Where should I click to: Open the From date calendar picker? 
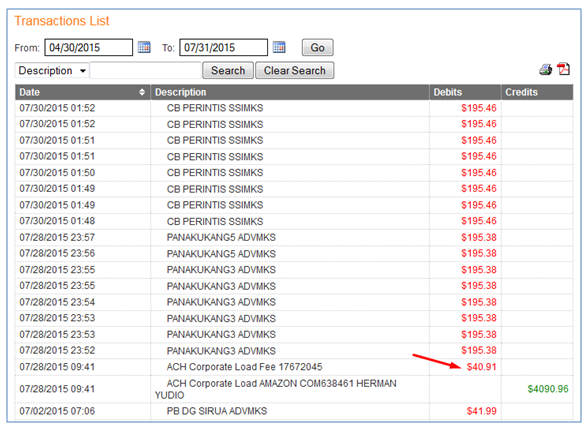pos(144,48)
